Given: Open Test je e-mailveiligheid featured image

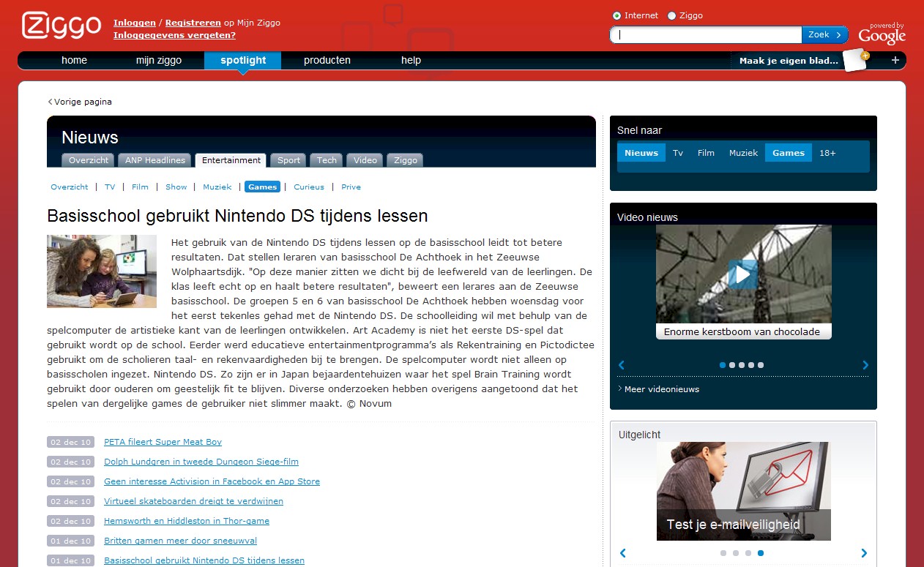Looking at the screenshot, I should click(x=743, y=491).
